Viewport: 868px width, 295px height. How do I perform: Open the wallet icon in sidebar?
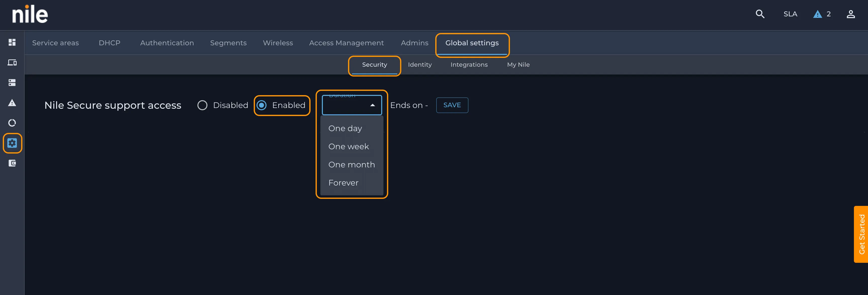(x=12, y=163)
